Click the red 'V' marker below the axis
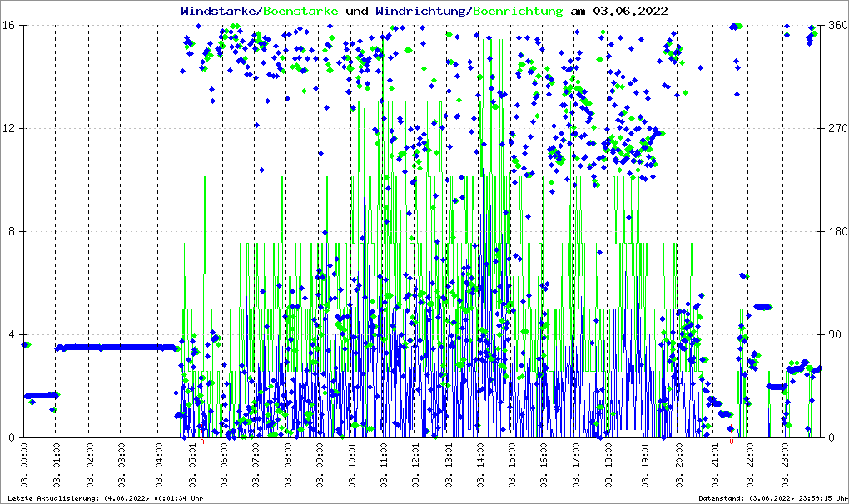Viewport: 849px width, 504px height. (731, 442)
